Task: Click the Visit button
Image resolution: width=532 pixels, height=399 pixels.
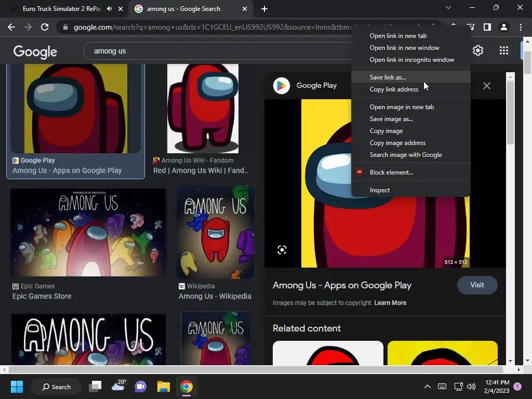Action: click(x=477, y=285)
